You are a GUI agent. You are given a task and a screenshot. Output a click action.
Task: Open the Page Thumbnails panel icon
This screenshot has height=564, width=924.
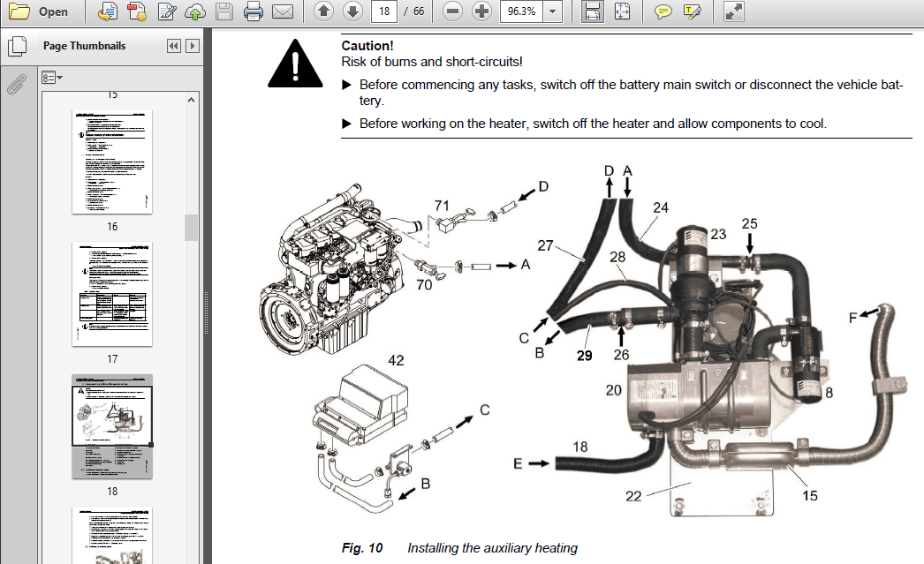(x=17, y=46)
